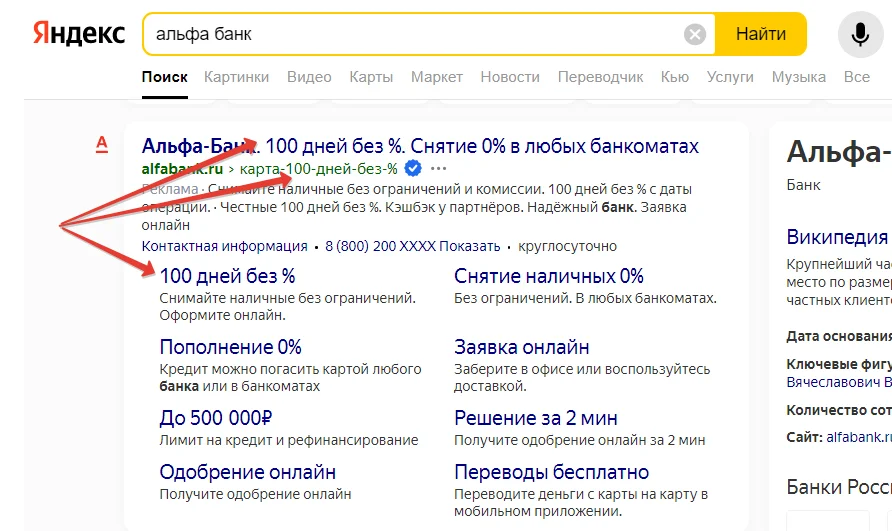This screenshot has height=531, width=892.
Task: Click the red Alfa-Bank favicon
Action: [101, 146]
